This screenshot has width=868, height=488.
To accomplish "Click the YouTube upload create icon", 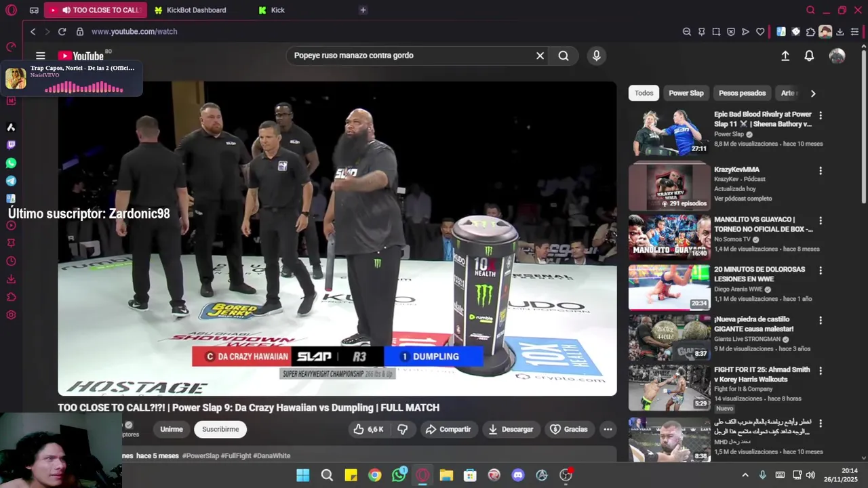I will (x=785, y=56).
